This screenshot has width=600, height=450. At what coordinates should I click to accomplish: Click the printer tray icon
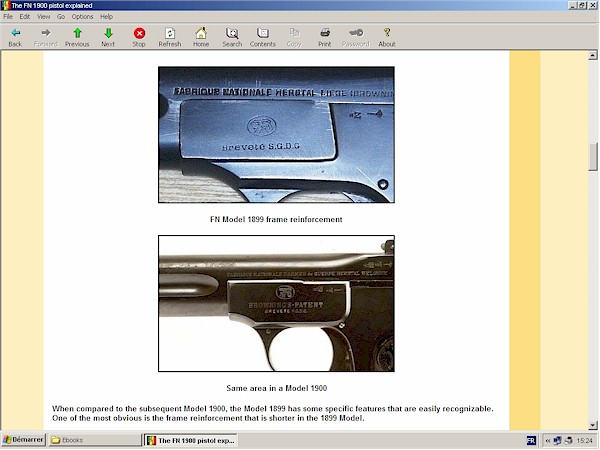pos(569,440)
